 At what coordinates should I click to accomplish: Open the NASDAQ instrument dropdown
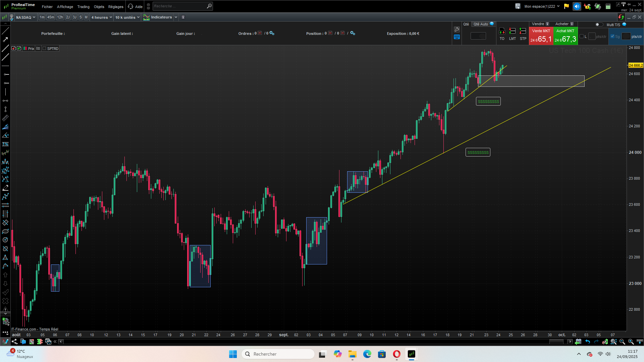pyautogui.click(x=25, y=17)
